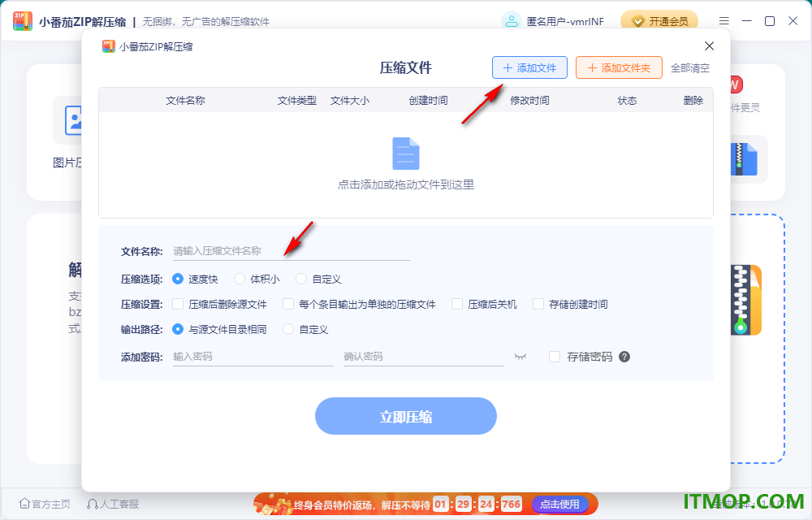Toggle password visibility eye icon
The height and width of the screenshot is (520, 812).
pyautogui.click(x=520, y=357)
